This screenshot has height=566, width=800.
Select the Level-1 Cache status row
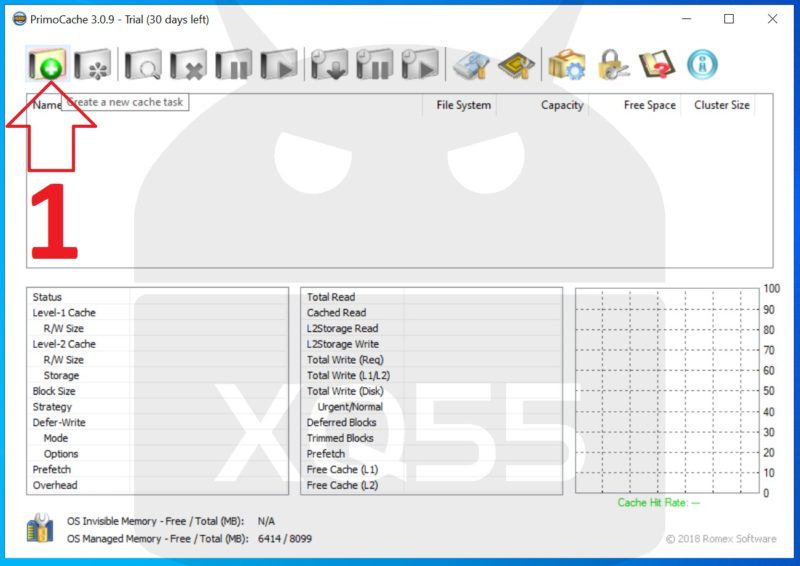coord(64,313)
